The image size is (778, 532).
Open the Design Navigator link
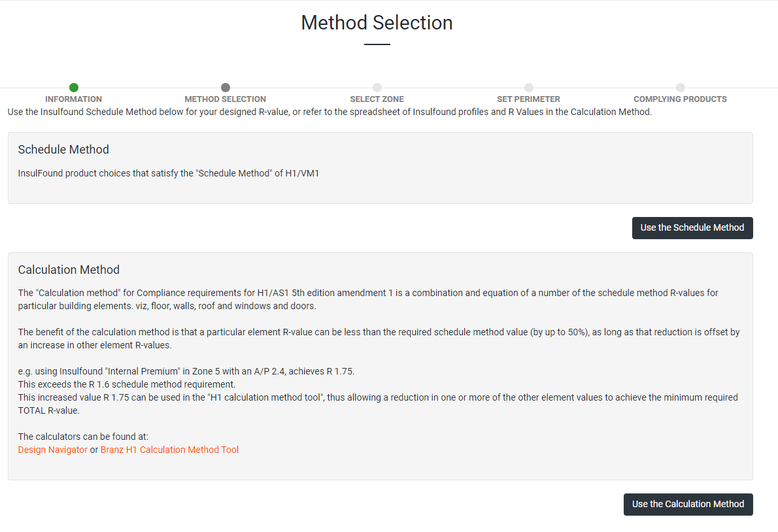click(53, 450)
